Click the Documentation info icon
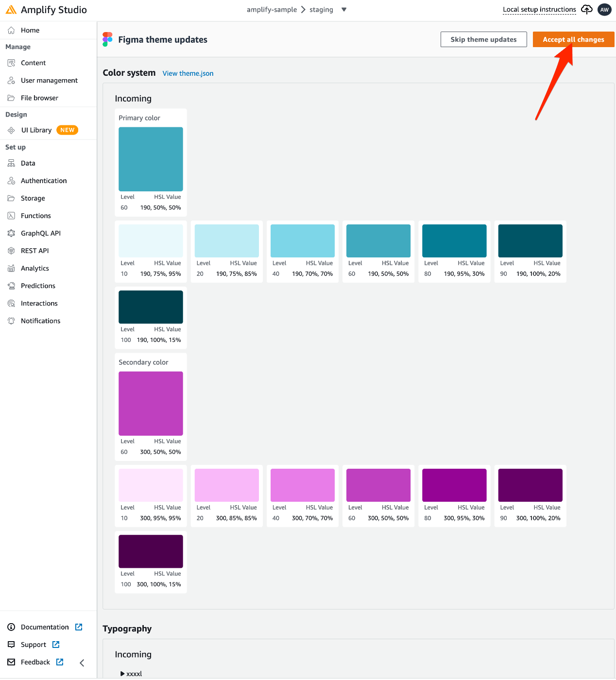 (11, 627)
